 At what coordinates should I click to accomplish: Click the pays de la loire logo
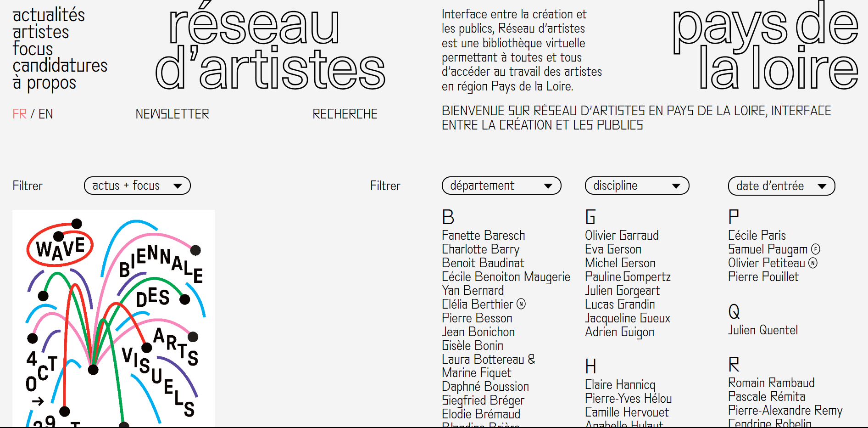[765, 46]
